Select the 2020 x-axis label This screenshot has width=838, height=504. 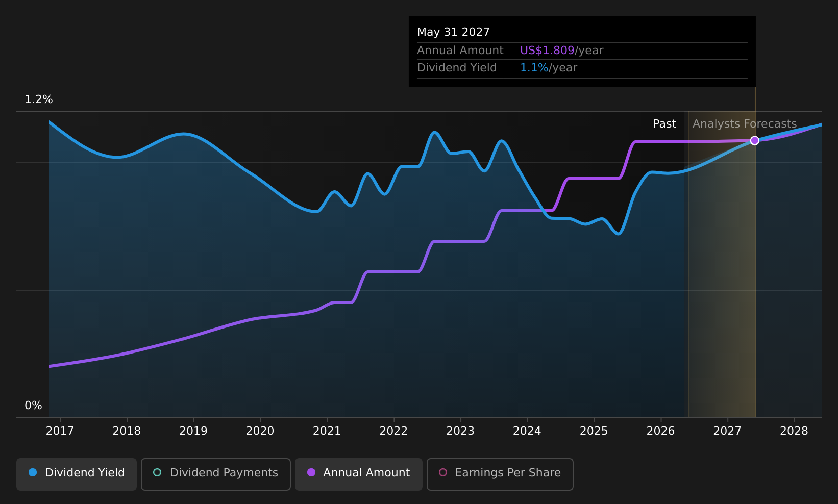[260, 431]
